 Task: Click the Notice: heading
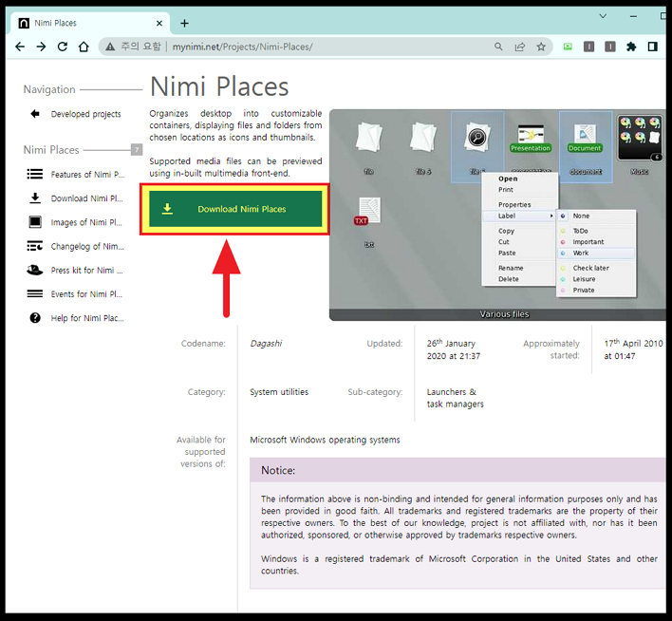(278, 470)
